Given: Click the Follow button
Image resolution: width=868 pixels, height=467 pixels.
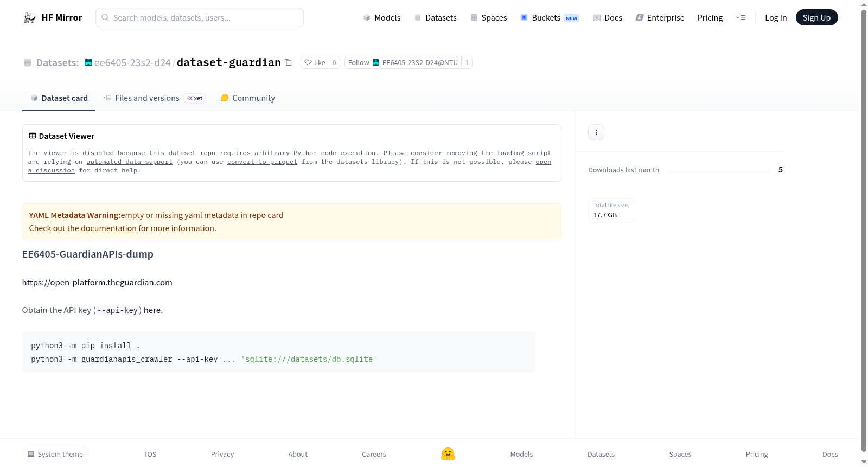Looking at the screenshot, I should (403, 62).
